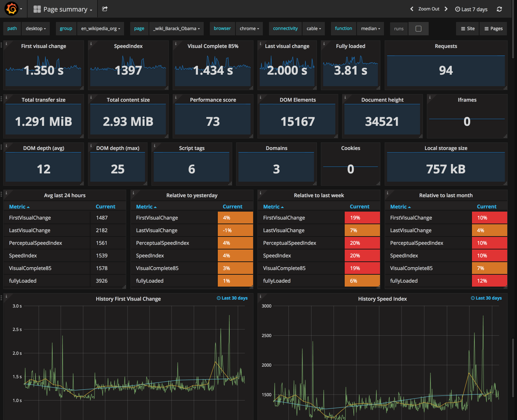Click the Cookies panel title
This screenshot has width=517, height=420.
pyautogui.click(x=350, y=148)
